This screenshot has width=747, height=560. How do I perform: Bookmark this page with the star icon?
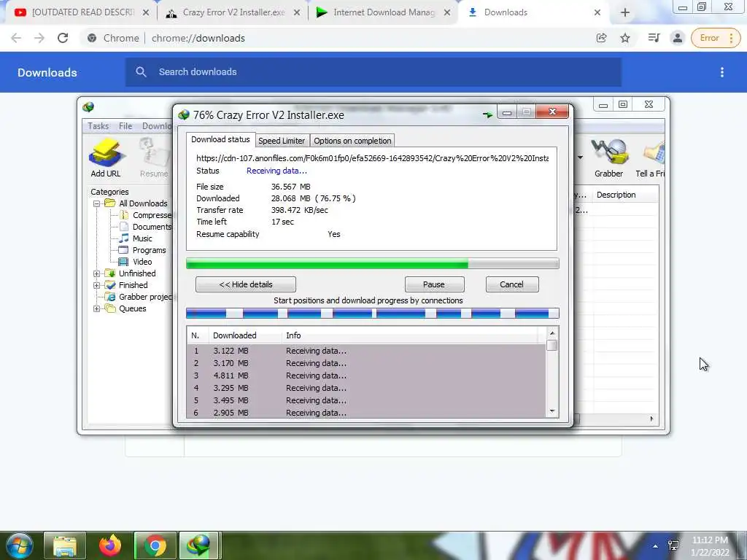point(625,38)
